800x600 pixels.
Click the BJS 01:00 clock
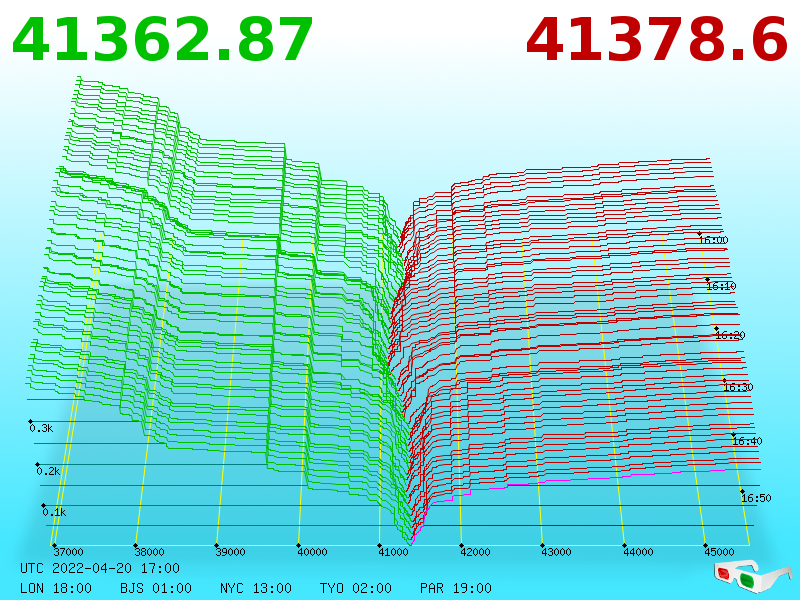tap(156, 588)
